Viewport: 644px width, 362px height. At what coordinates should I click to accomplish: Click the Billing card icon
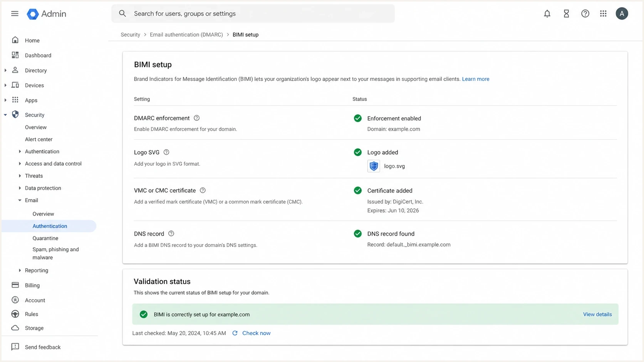[x=15, y=285]
